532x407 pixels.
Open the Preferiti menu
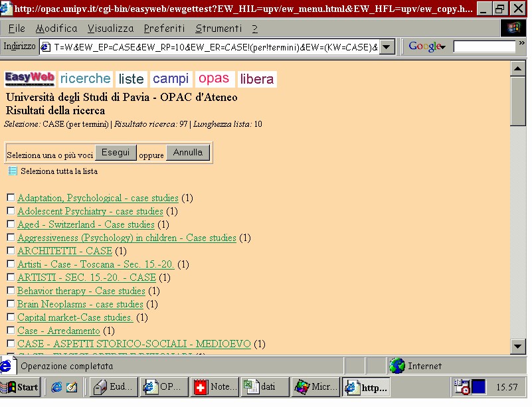tap(164, 29)
